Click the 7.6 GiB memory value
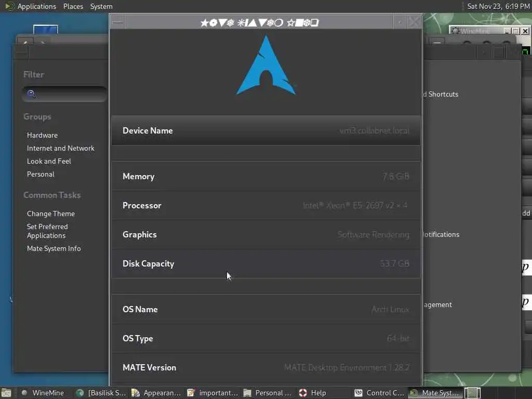 click(x=395, y=177)
